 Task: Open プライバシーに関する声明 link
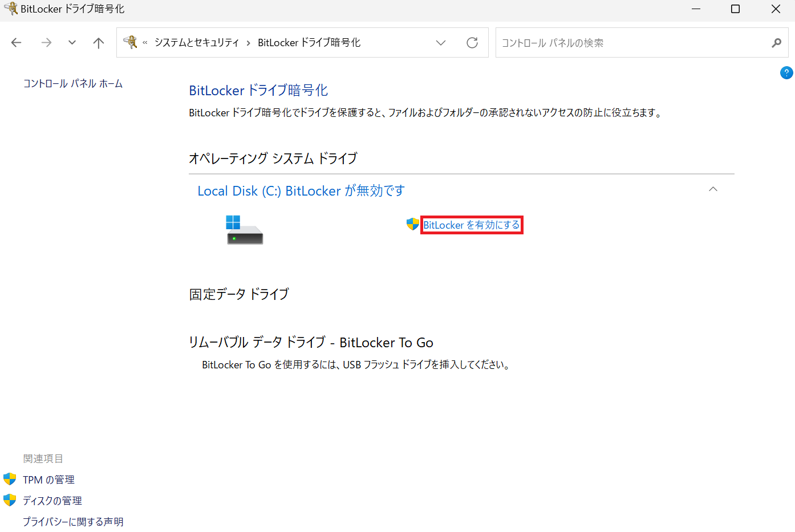[x=73, y=522]
